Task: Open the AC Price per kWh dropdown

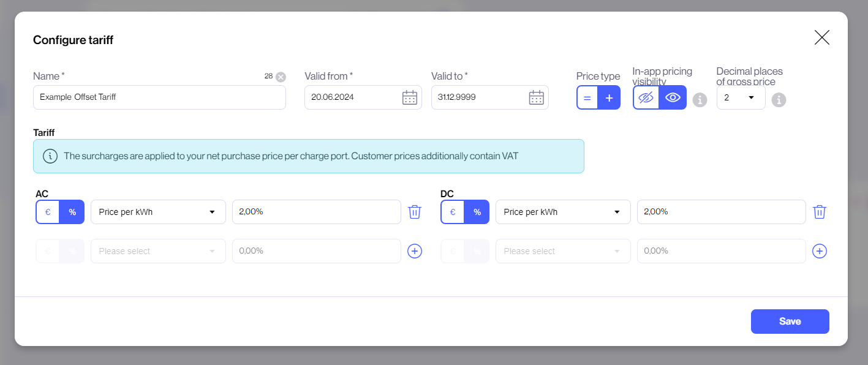Action: click(158, 212)
